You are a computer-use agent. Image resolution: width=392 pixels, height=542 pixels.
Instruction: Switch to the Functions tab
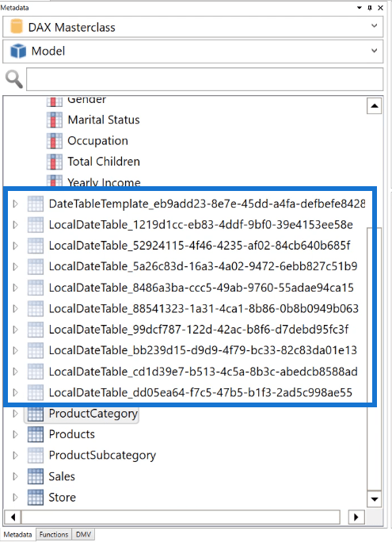pyautogui.click(x=54, y=534)
